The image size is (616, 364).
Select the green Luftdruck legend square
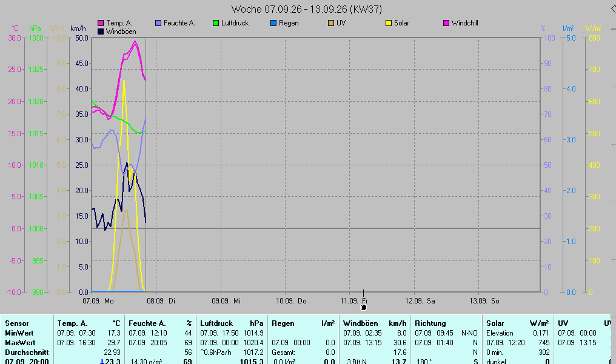click(x=216, y=23)
